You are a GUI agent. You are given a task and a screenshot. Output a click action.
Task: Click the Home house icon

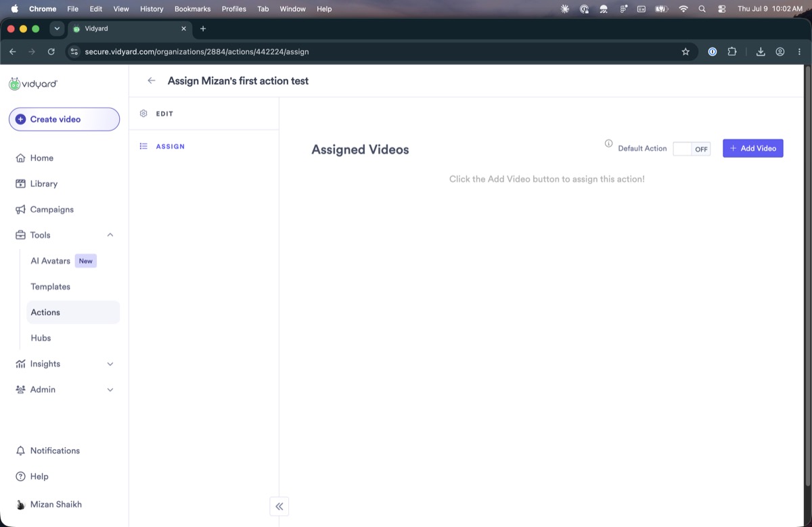click(20, 158)
